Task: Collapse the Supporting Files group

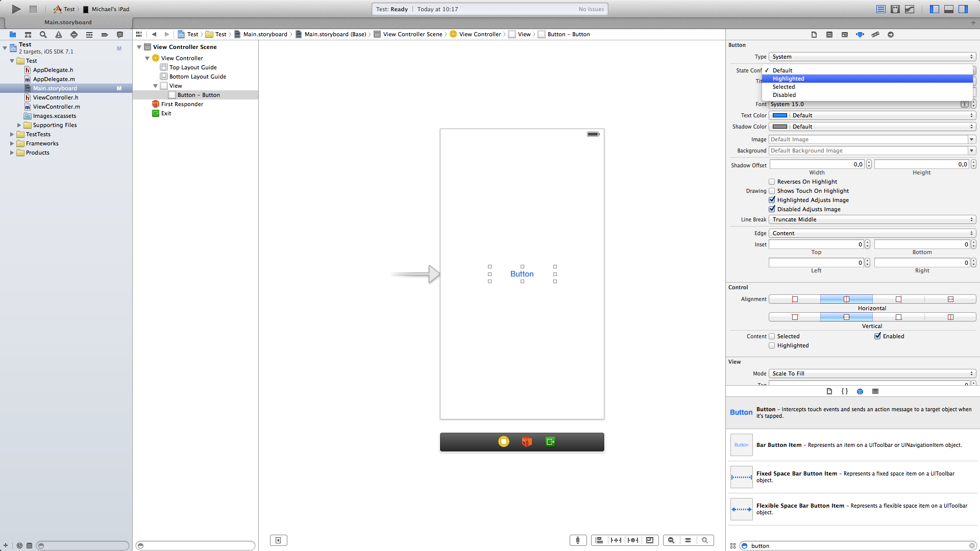Action: point(19,125)
